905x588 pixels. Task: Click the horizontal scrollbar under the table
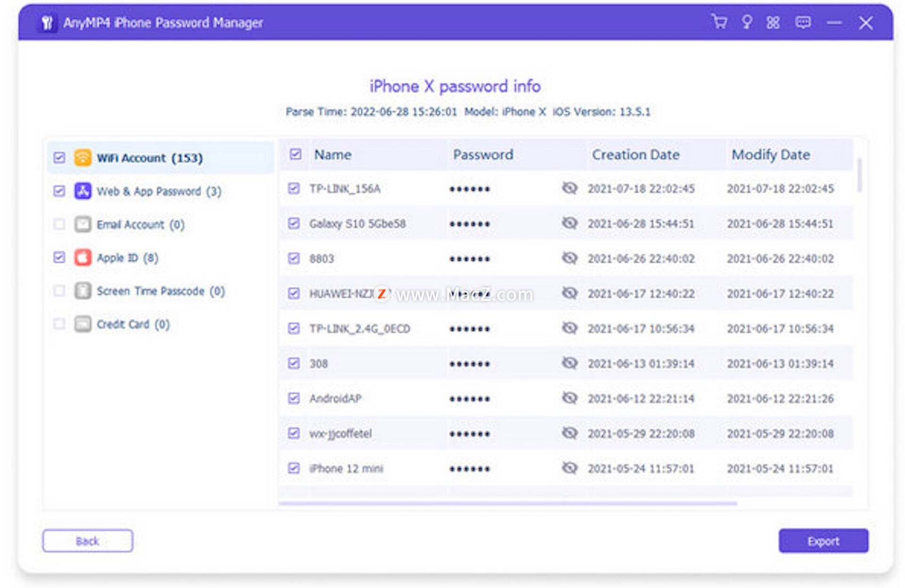click(507, 504)
